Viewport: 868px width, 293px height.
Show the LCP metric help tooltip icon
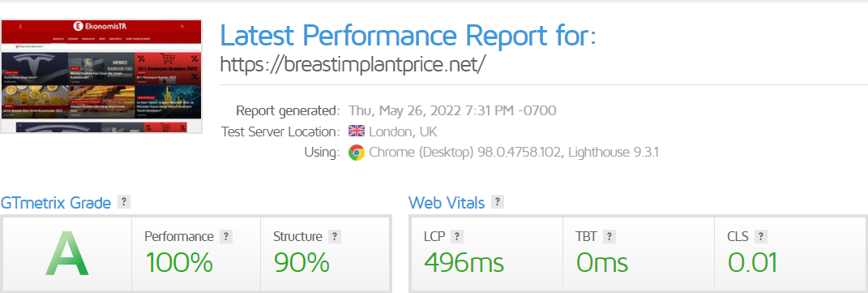(457, 237)
